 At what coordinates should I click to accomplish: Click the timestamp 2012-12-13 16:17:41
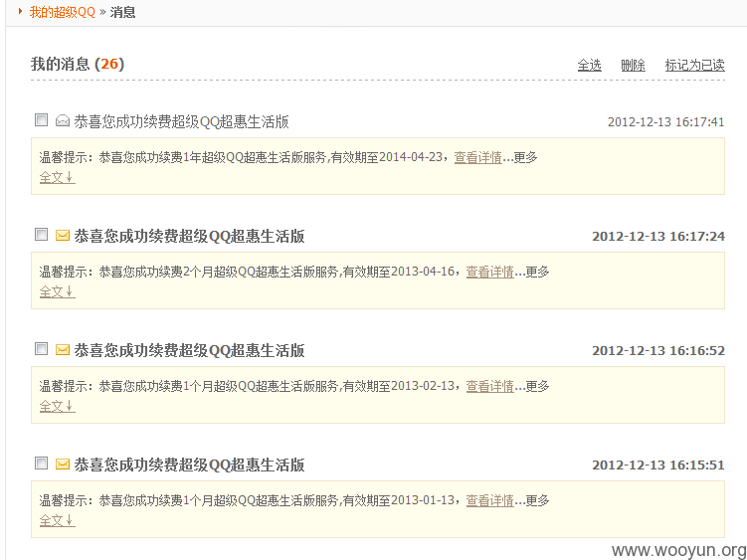(x=666, y=122)
